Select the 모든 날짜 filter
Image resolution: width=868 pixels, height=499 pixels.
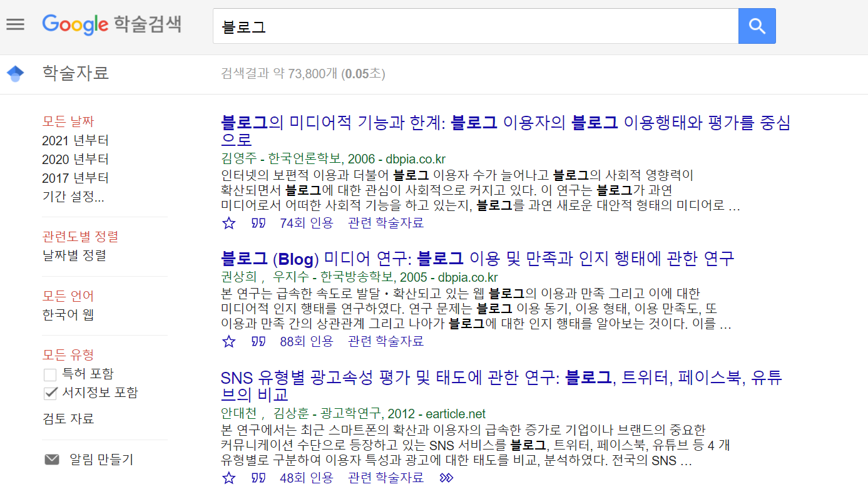[68, 121]
